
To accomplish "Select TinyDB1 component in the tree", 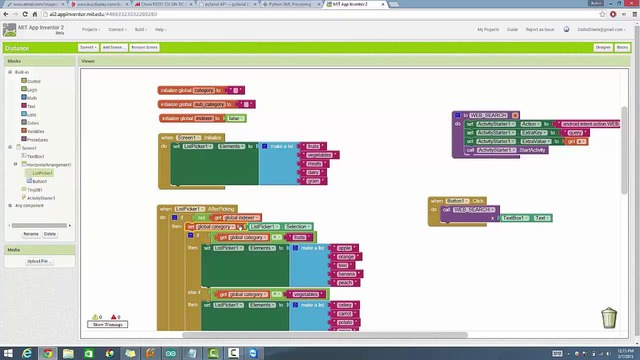I will point(32,190).
